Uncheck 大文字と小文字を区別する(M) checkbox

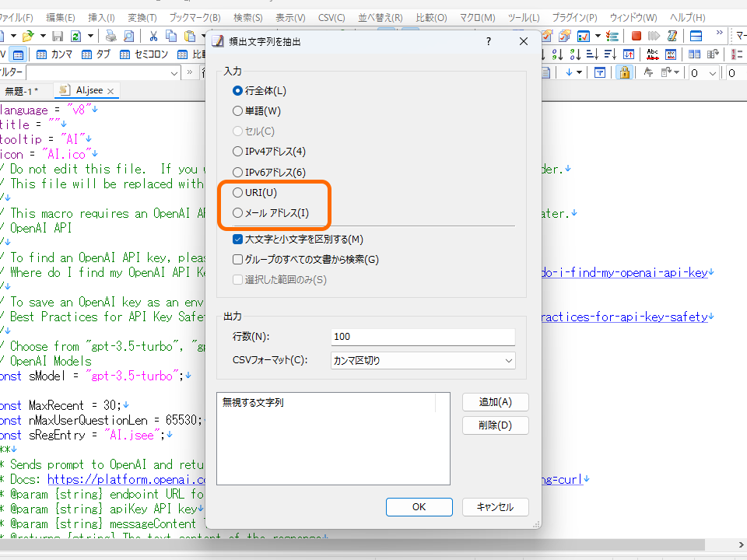point(298,239)
